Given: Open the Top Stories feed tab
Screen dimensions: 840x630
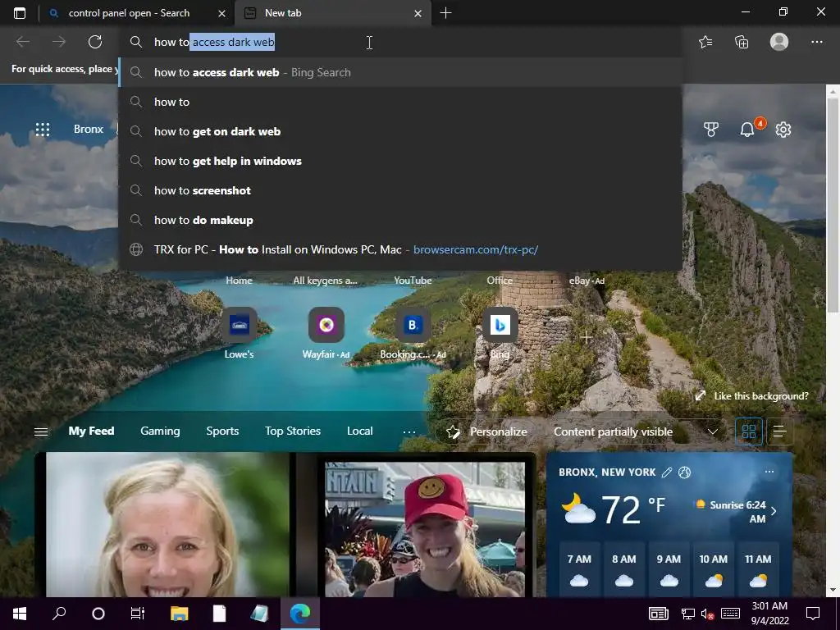Looking at the screenshot, I should pyautogui.click(x=293, y=431).
